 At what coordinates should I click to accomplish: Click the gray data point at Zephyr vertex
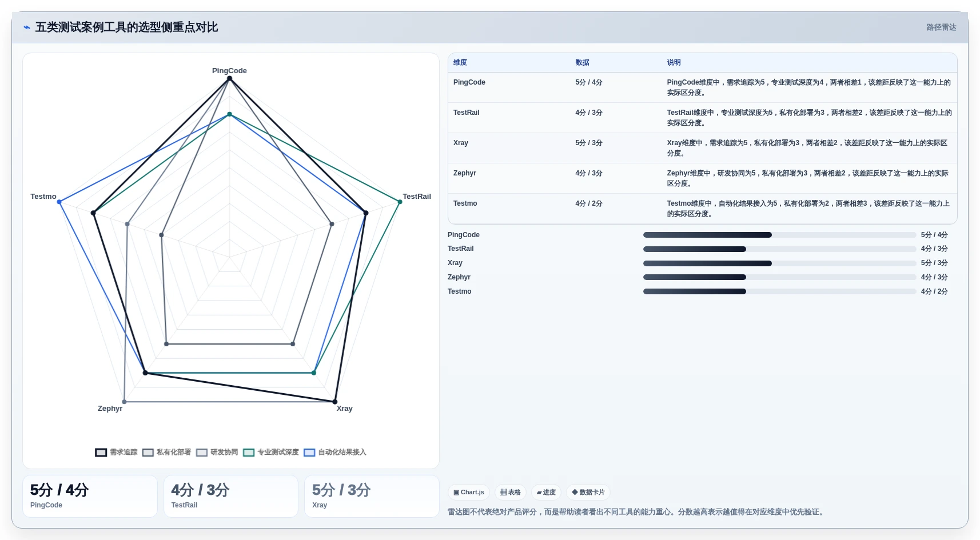pos(124,402)
